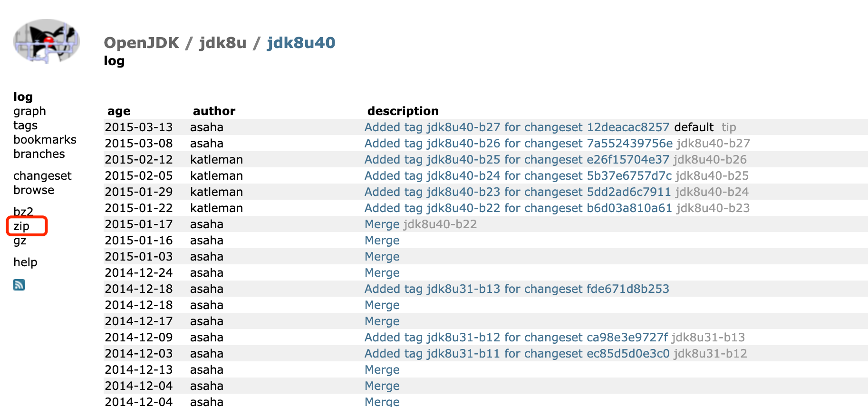The height and width of the screenshot is (407, 868).
Task: Click the age column header
Action: click(x=119, y=111)
